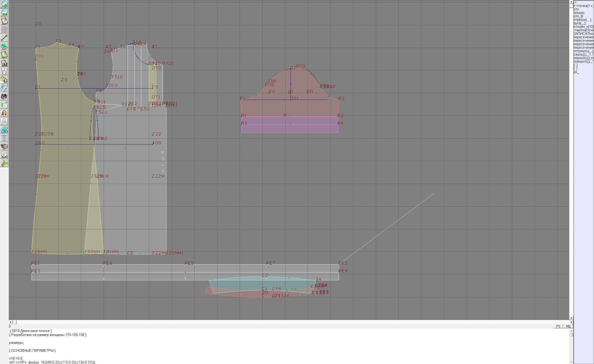Select the line segment tool icon
594x364 pixels.
click(4, 38)
